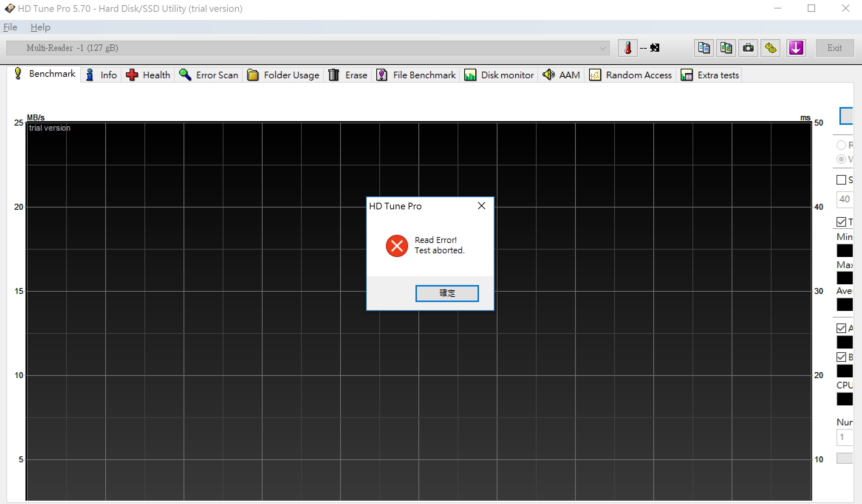
Task: Open the AAM tab
Action: point(561,75)
